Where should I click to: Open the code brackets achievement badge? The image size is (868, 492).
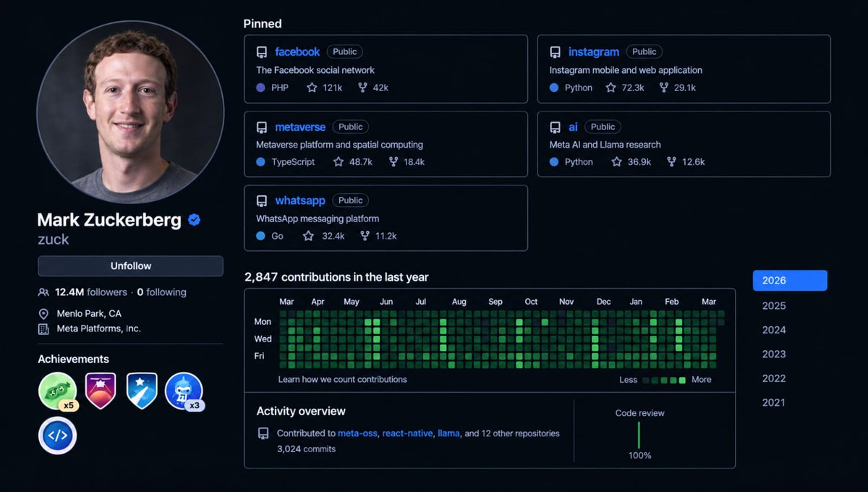click(x=58, y=436)
